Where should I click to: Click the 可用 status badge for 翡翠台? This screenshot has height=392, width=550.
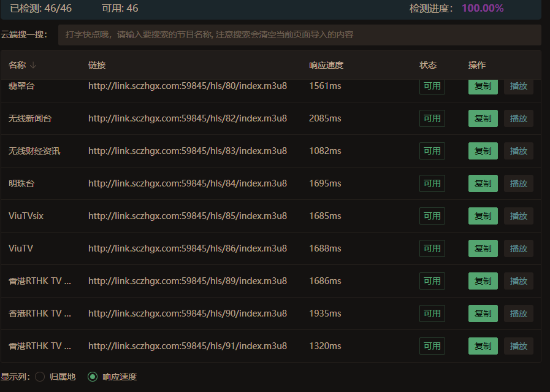click(x=432, y=86)
